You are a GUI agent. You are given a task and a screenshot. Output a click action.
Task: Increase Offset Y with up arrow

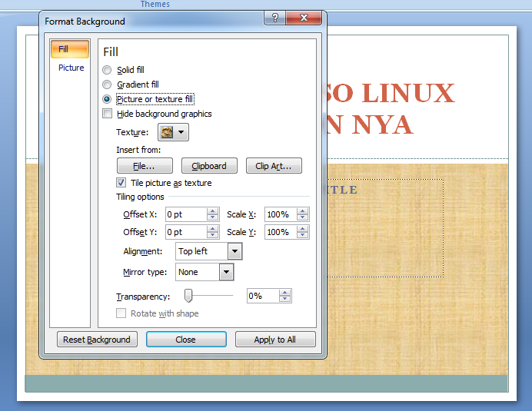212,229
